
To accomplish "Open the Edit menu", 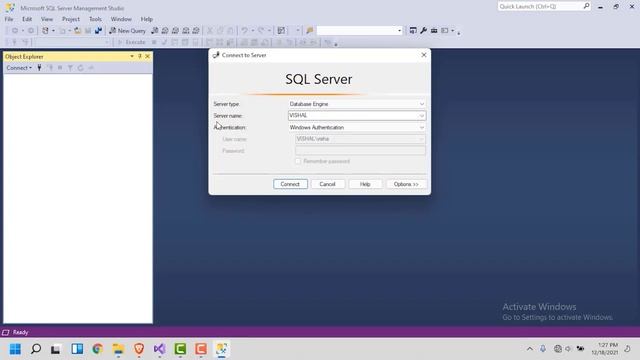I will (27, 19).
